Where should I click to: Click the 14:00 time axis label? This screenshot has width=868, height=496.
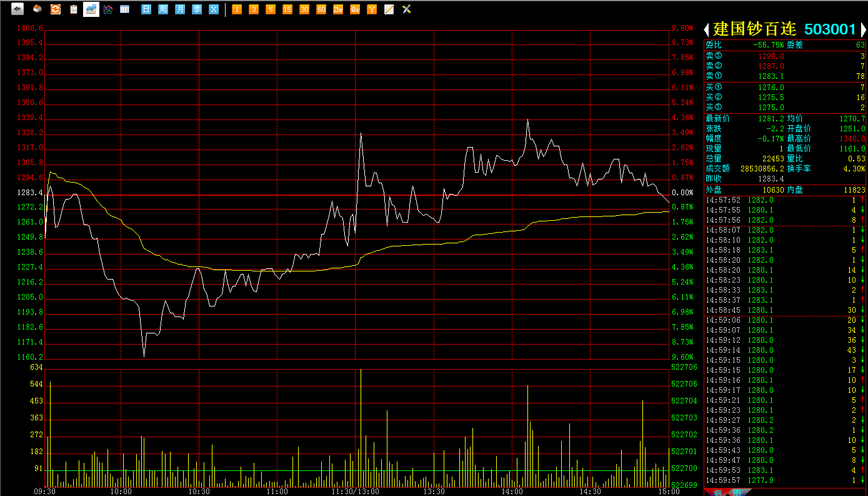tap(512, 492)
